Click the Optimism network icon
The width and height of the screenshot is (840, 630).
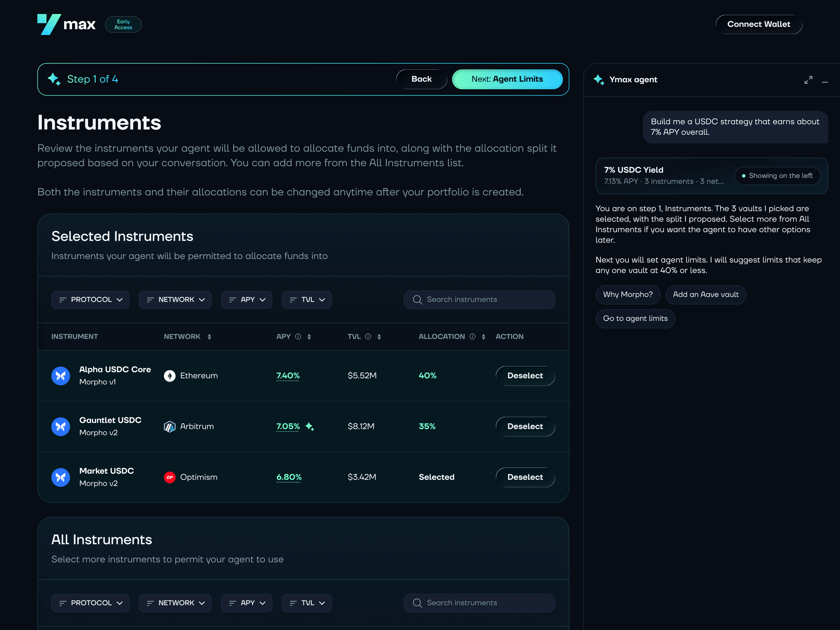(x=170, y=477)
